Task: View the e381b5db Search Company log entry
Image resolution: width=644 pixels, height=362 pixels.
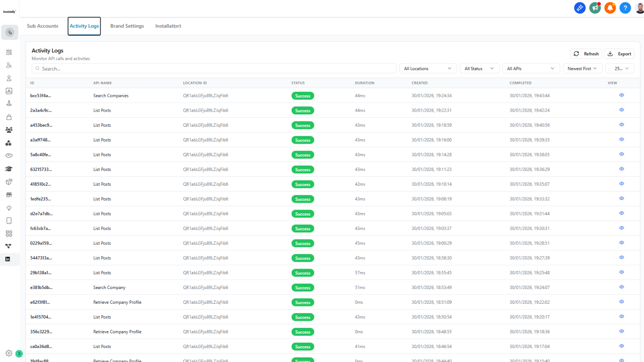Action: click(621, 287)
